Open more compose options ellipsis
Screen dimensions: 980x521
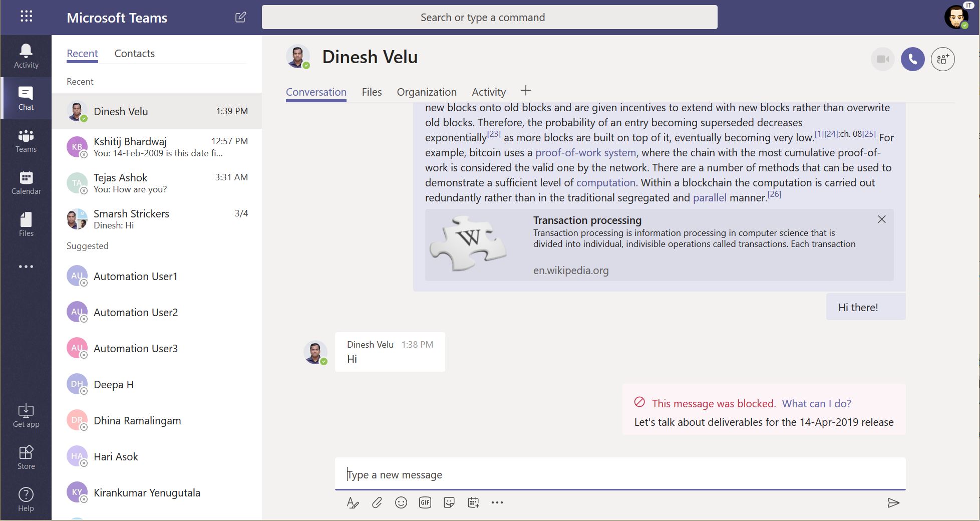(497, 502)
